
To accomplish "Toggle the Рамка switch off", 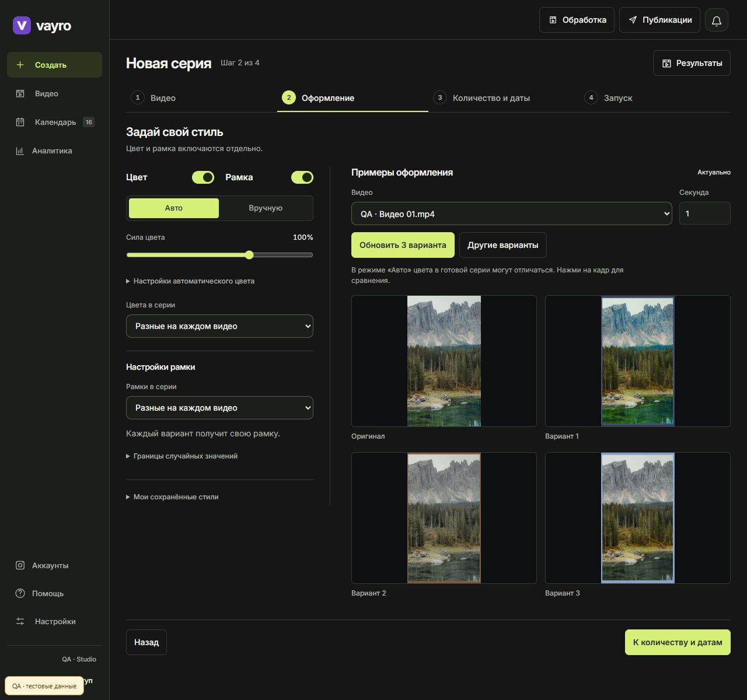I will [x=302, y=177].
